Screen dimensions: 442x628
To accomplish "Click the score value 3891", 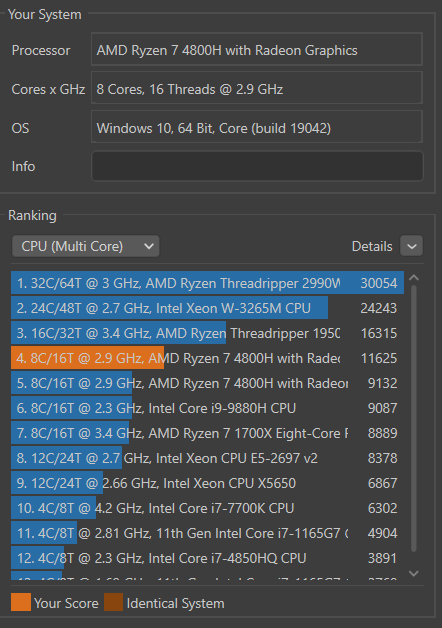I will coord(382,558).
